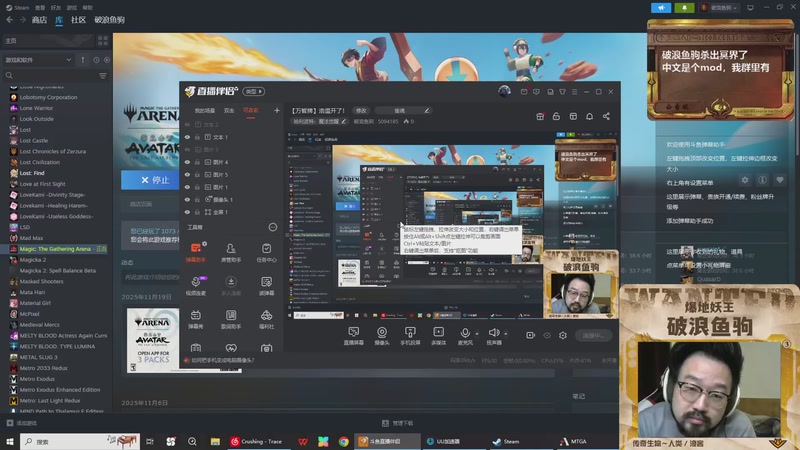Toggle visibility of 文本 1 layer
Viewport: 800px width, 450px height.
pyautogui.click(x=187, y=137)
